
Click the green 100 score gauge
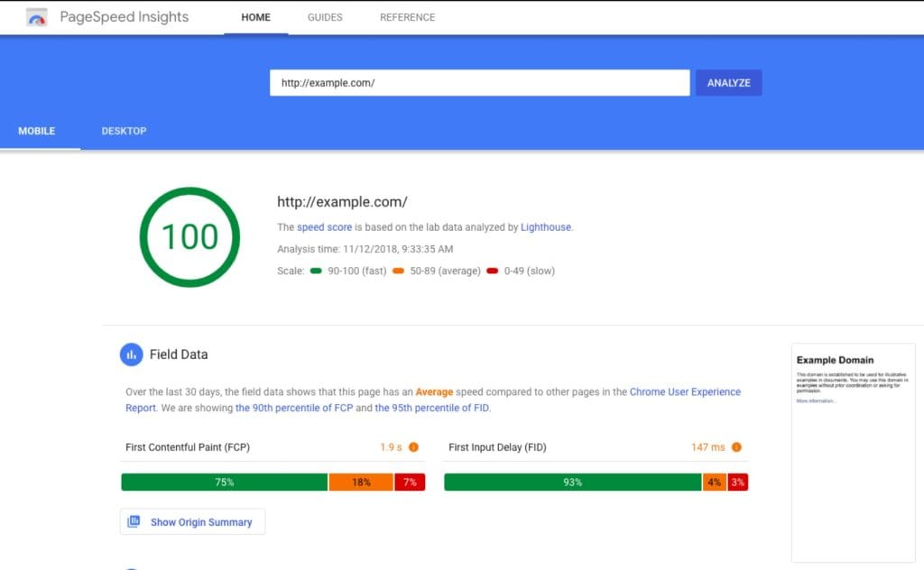tap(189, 236)
